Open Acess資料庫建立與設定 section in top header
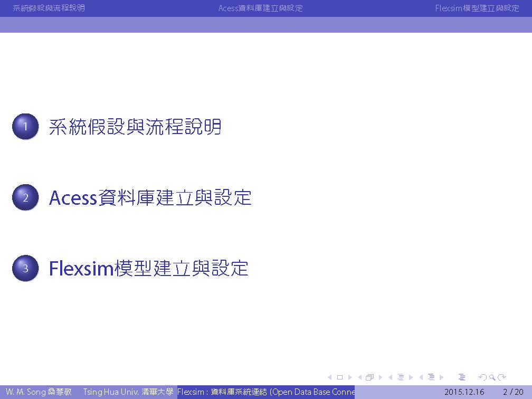 point(260,8)
